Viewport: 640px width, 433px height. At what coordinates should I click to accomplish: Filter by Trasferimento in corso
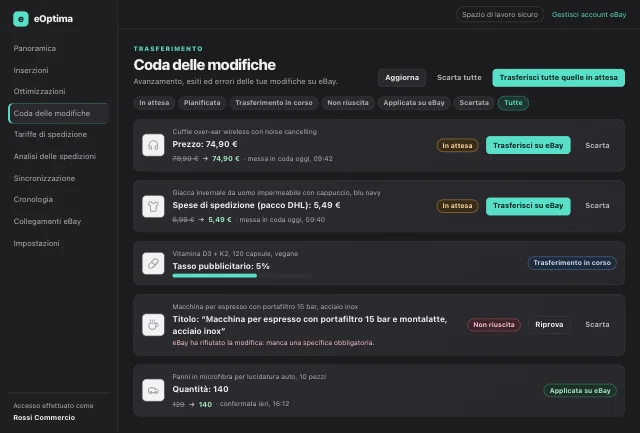(x=274, y=103)
